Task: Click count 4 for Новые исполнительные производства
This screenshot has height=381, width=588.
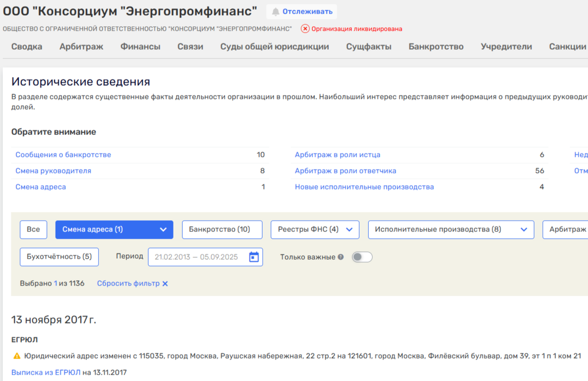Action: [x=542, y=187]
